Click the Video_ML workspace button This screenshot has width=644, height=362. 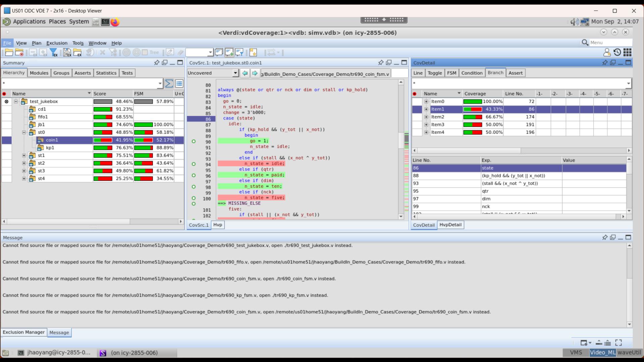pos(602,353)
